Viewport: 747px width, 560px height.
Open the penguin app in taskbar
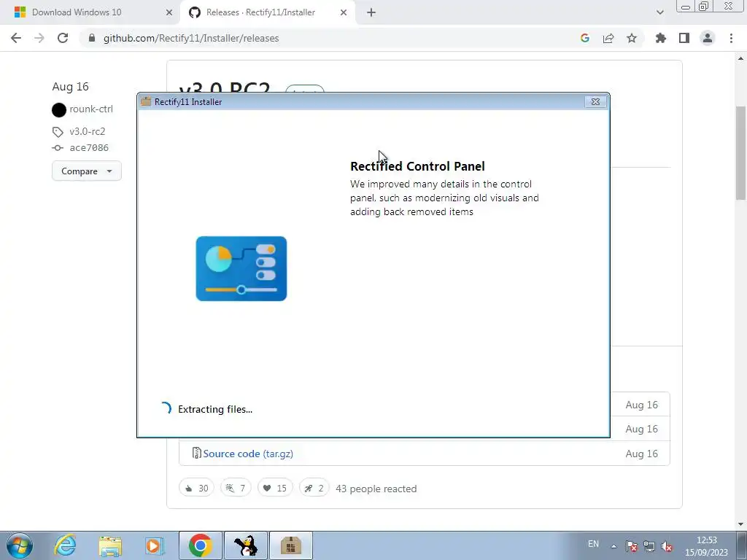[x=246, y=545]
